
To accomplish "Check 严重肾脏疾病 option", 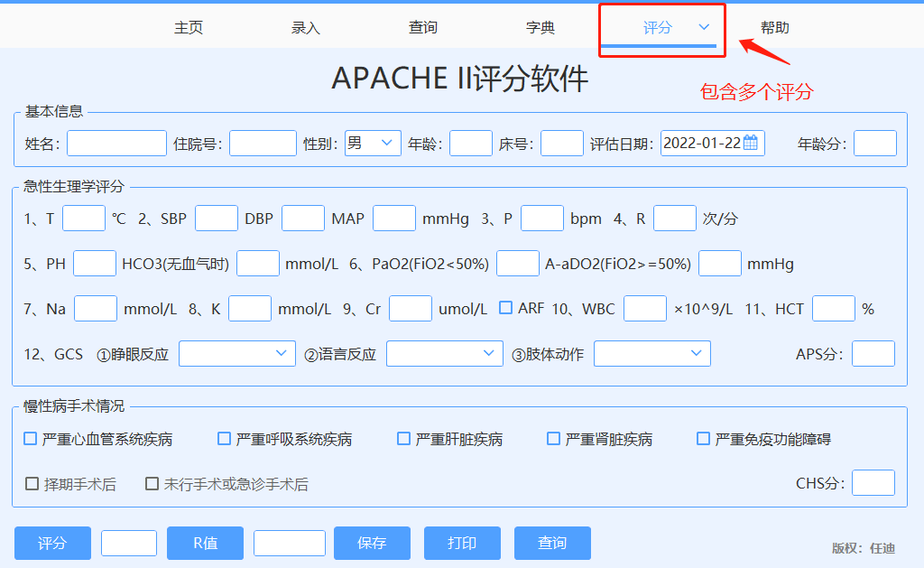I will pyautogui.click(x=552, y=439).
